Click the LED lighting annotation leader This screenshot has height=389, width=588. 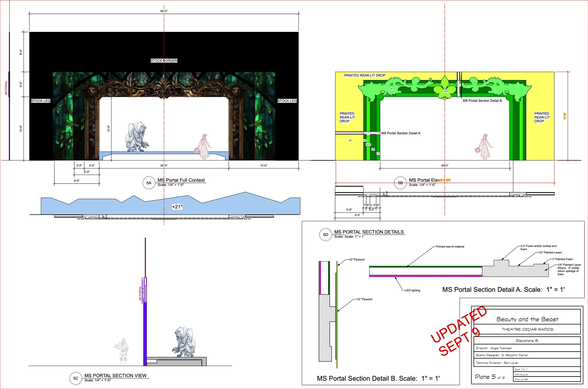pos(413,290)
